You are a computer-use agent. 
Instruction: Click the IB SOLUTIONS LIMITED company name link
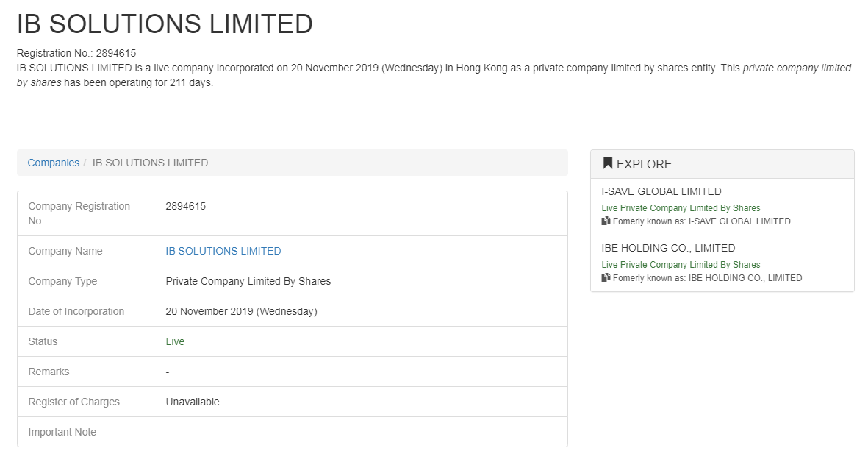coord(223,251)
